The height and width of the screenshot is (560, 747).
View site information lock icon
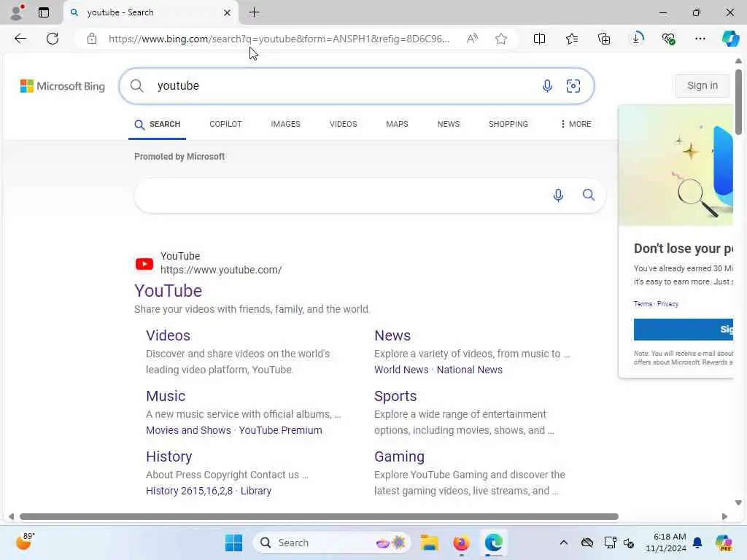click(x=92, y=39)
